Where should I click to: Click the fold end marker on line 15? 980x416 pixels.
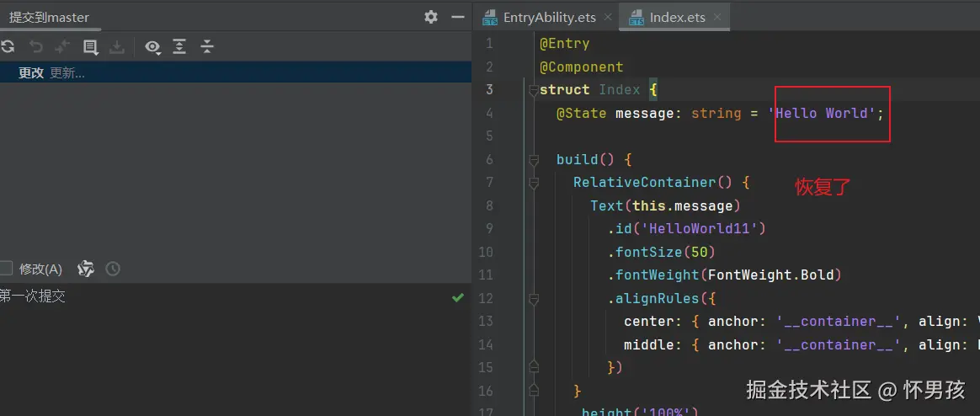click(x=533, y=366)
